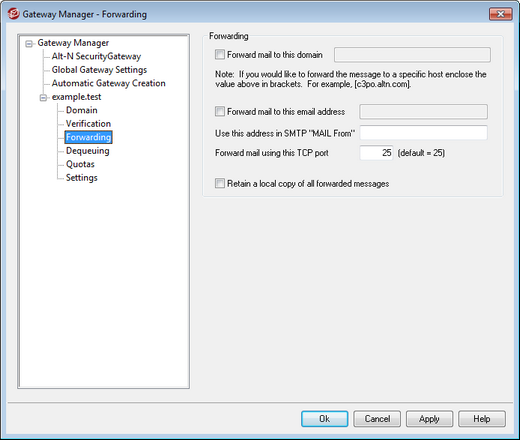Go to the Domain page

click(82, 110)
